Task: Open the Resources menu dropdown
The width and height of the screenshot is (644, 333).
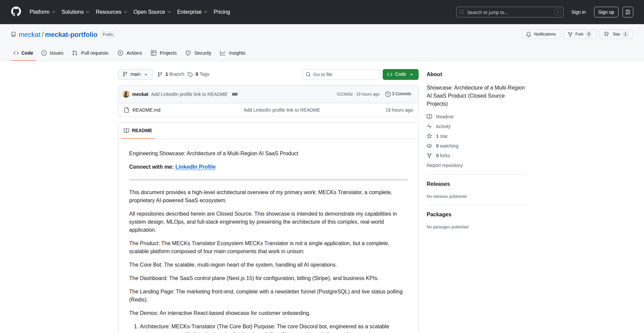Action: (x=111, y=12)
